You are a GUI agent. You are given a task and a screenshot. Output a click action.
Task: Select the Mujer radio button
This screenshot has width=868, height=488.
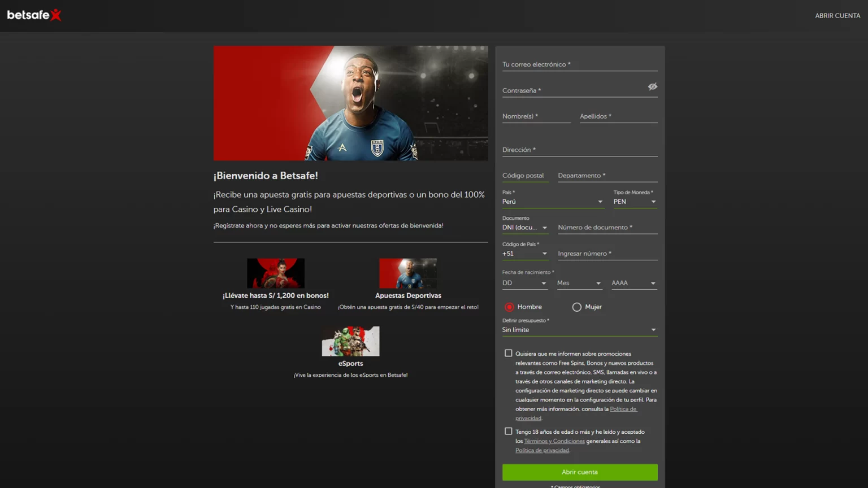(576, 307)
